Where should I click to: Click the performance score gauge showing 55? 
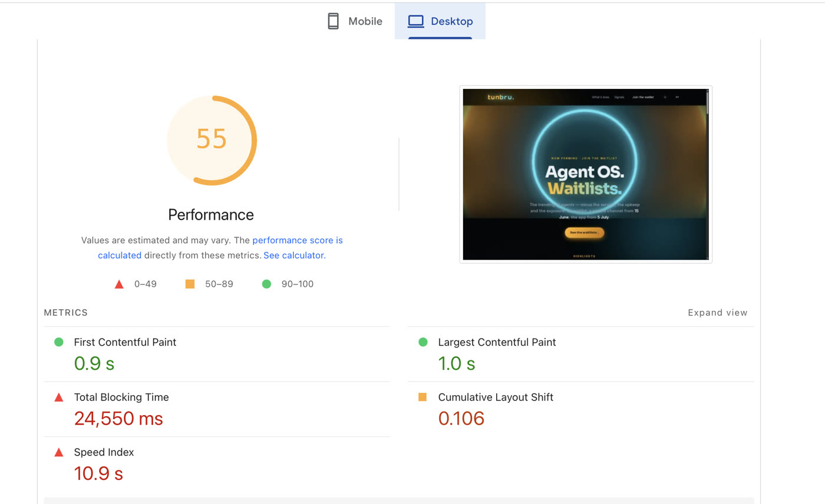[x=212, y=140]
